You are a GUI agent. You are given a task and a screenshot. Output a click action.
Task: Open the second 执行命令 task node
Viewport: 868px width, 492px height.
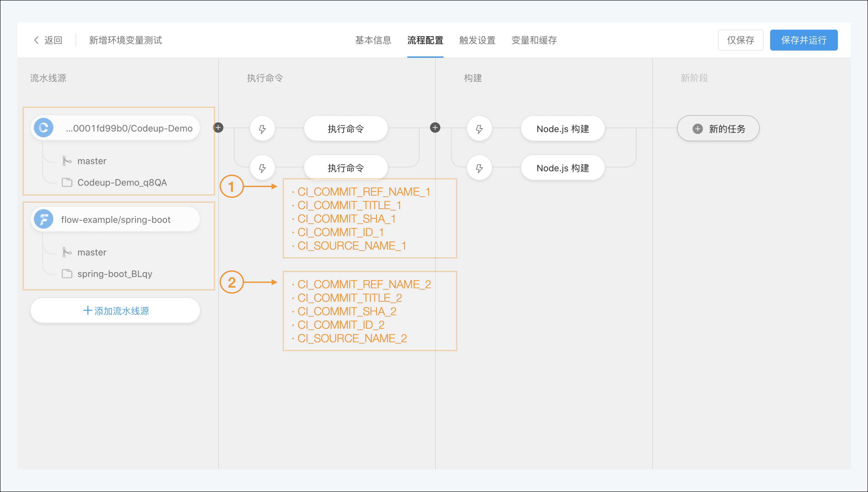click(345, 167)
